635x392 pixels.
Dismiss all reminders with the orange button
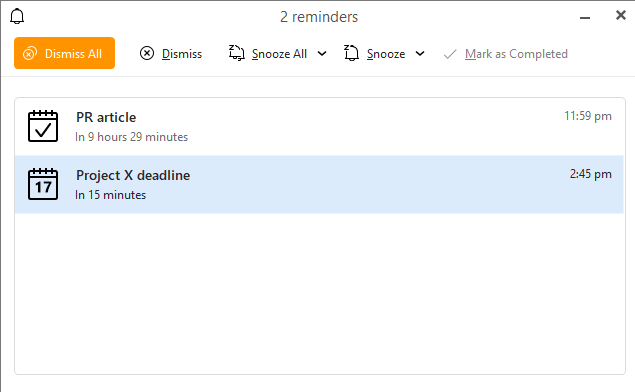[64, 53]
